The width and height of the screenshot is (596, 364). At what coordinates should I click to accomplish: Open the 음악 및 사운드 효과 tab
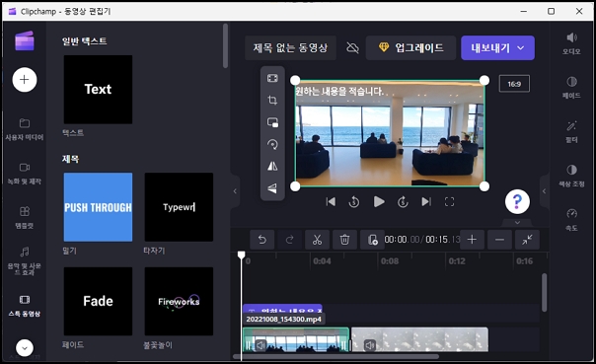click(25, 261)
